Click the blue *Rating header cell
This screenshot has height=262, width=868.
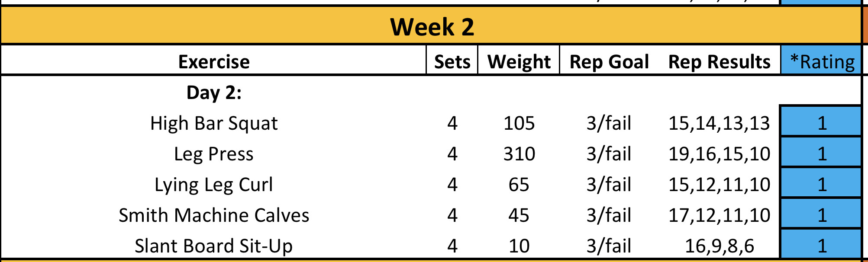[x=822, y=62]
